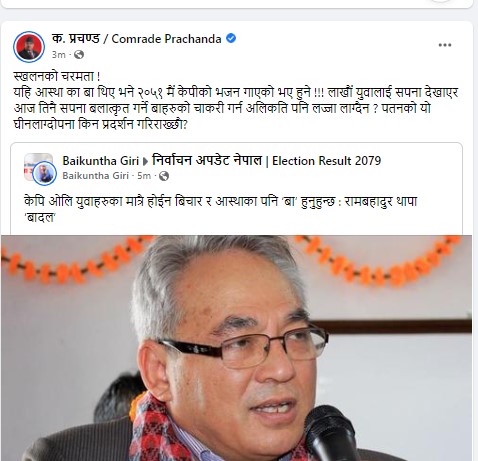Click the small Baikuntha Giri byline link
The width and height of the screenshot is (478, 461).
coord(96,176)
